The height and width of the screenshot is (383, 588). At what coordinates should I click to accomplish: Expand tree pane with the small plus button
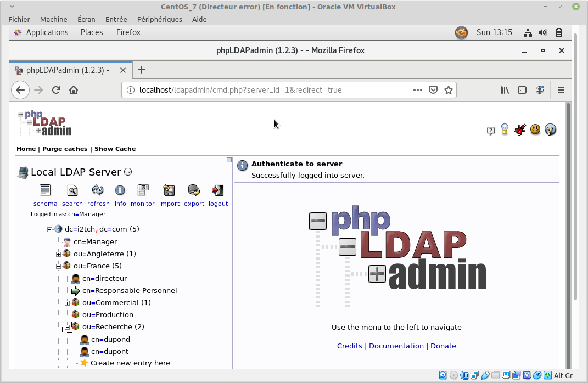point(229,160)
